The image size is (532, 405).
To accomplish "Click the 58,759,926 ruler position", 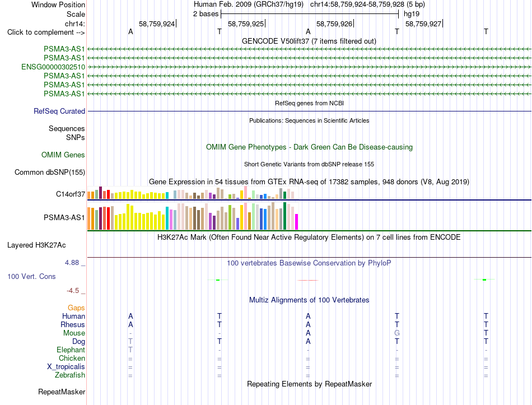I will pyautogui.click(x=334, y=24).
